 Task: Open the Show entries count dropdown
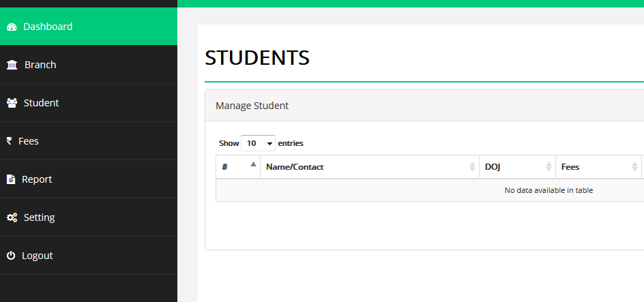[258, 143]
